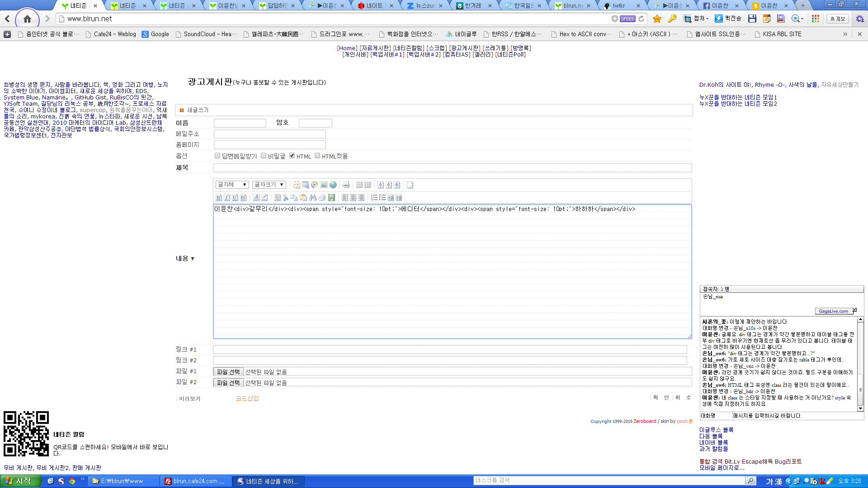Viewport: 868px width, 488px height.
Task: Click the 파일 선택 button for 파일 #1
Action: [x=228, y=371]
